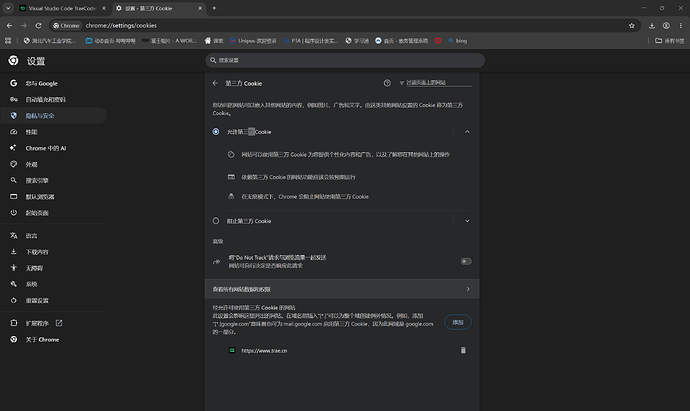Open the 默认浏览器 settings section
The width and height of the screenshot is (690, 411).
tap(54, 197)
